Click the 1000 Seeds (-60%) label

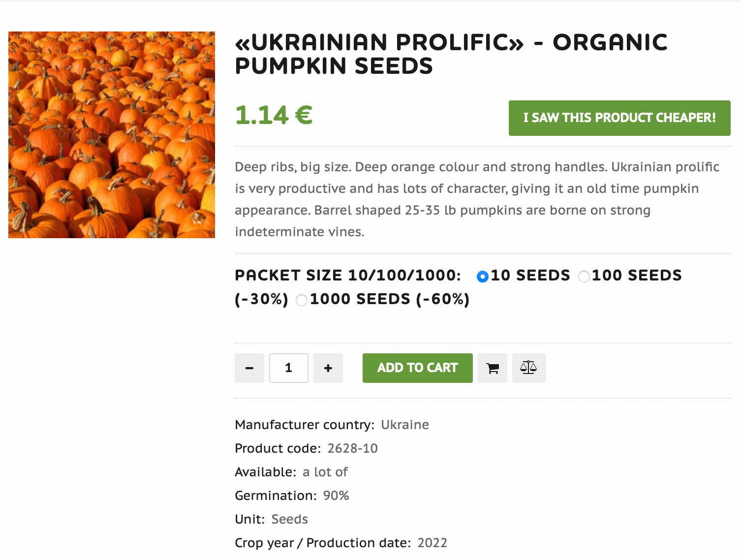click(x=390, y=299)
